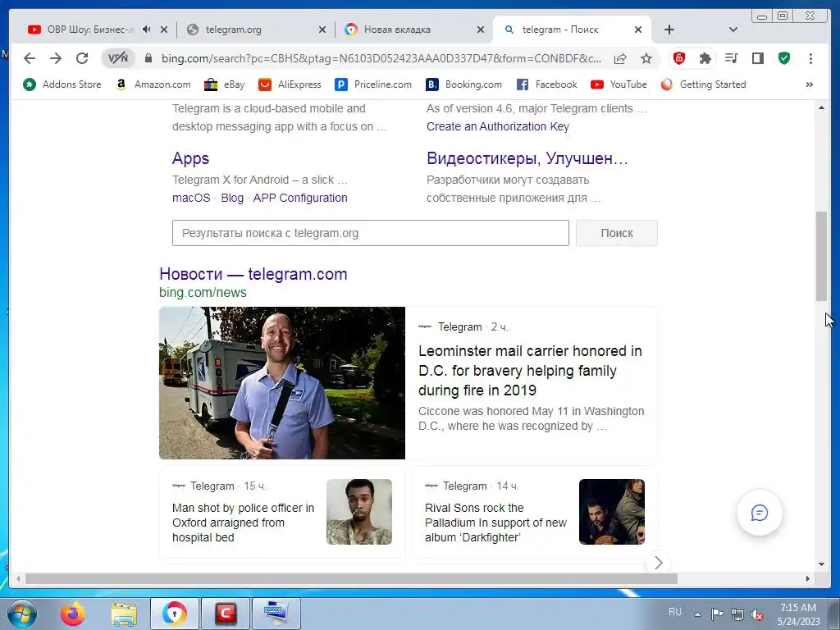Open the Addons Store bookmark
Image resolution: width=840 pixels, height=630 pixels.
click(x=62, y=84)
